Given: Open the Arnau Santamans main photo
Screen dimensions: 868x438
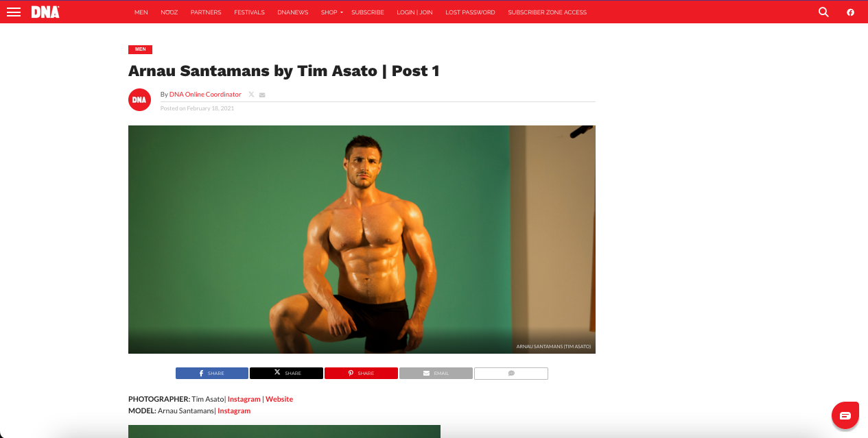Looking at the screenshot, I should tap(362, 239).
